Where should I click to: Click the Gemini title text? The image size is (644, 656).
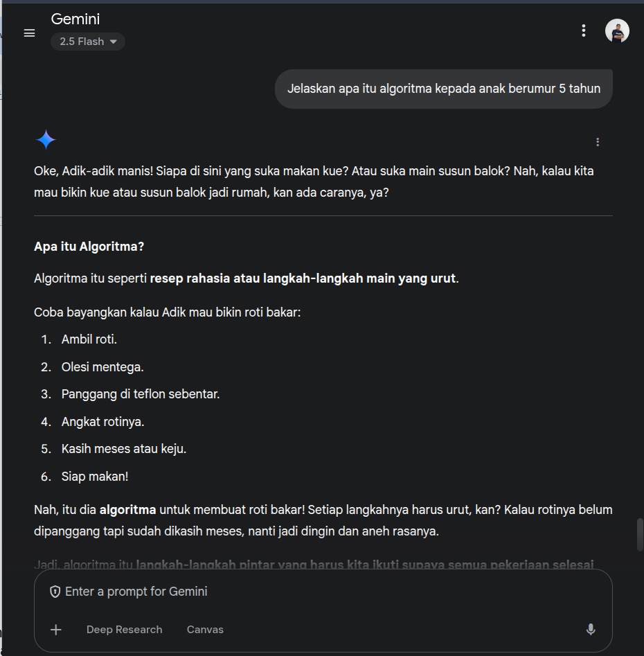(75, 19)
